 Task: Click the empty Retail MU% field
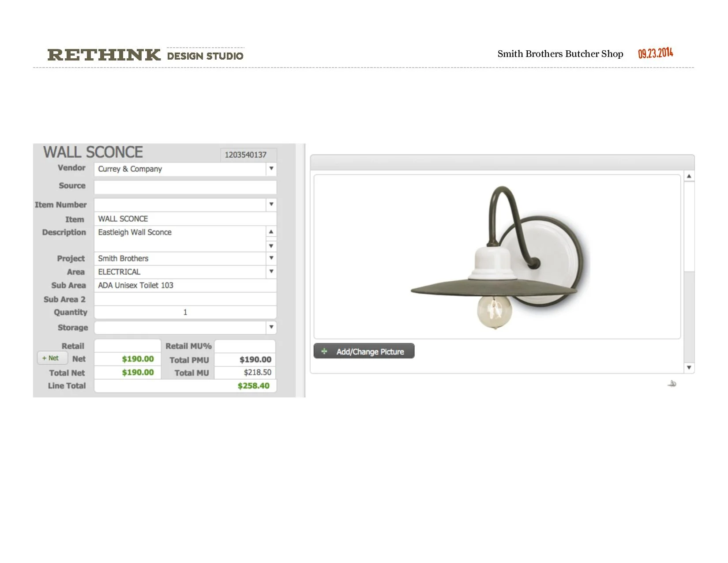pos(245,346)
